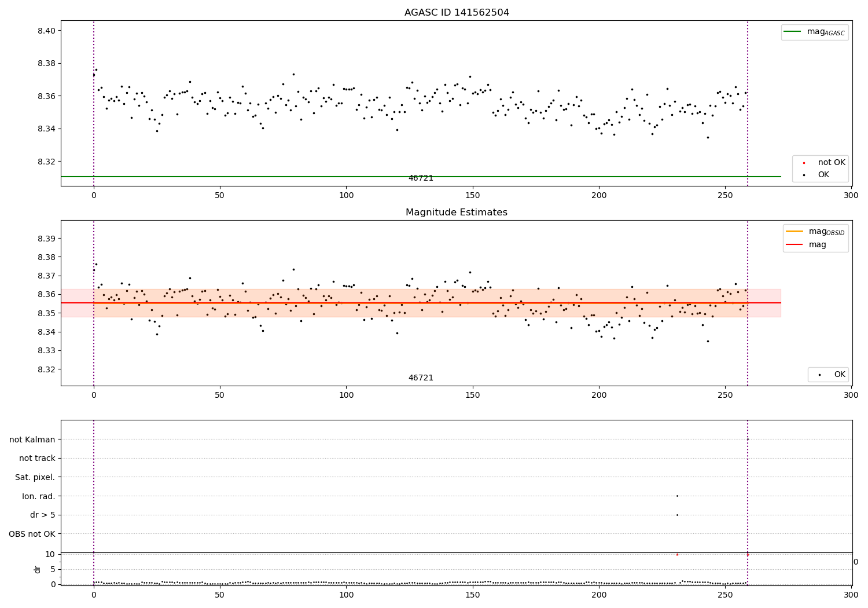Click the 10 tick on the dr axis
Screen dimensions: 868x608
50,554
